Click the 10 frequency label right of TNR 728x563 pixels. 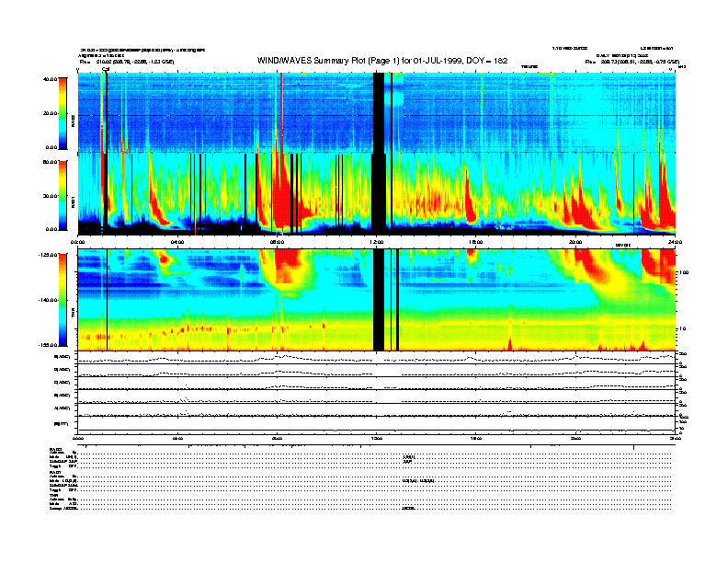coord(683,329)
